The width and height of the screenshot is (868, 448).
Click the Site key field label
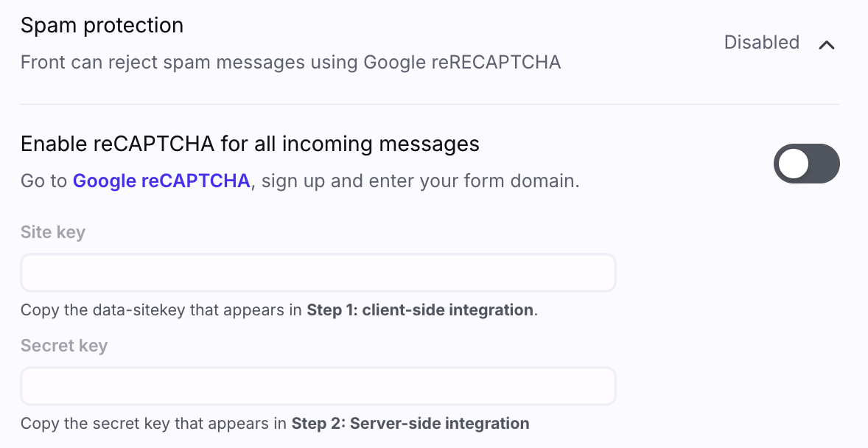pos(53,233)
